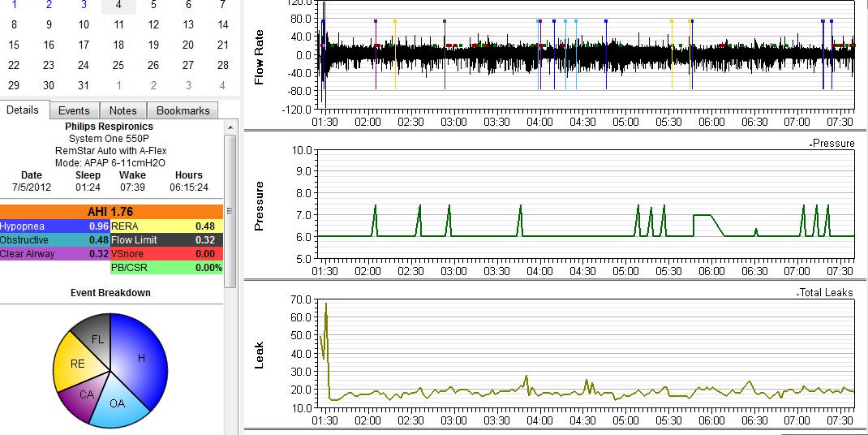Viewport: 868px width, 435px height.
Task: Click the dark gray marker near 02:53
Action: [x=445, y=21]
